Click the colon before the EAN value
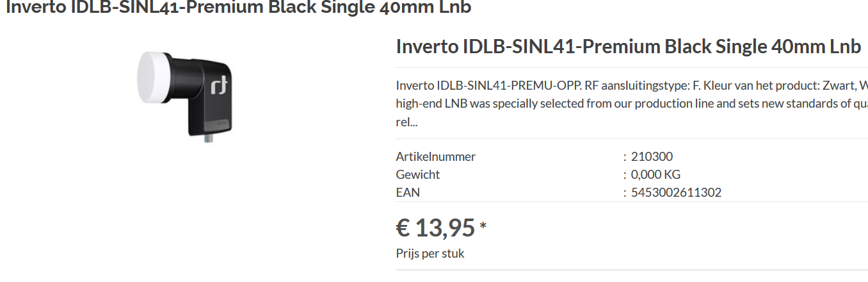This screenshot has height=282, width=868. (624, 192)
